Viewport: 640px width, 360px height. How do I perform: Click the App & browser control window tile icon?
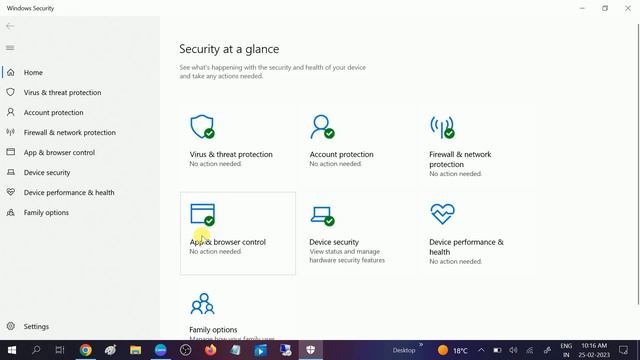click(x=202, y=215)
